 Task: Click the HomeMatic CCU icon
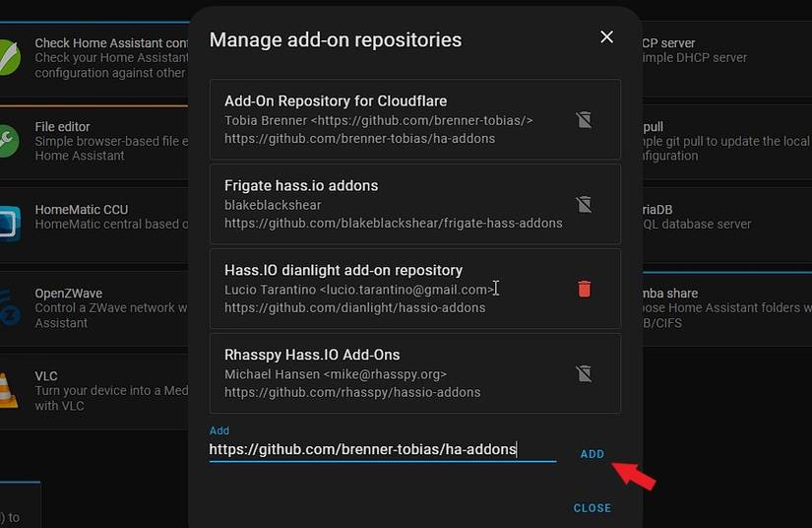point(8,224)
